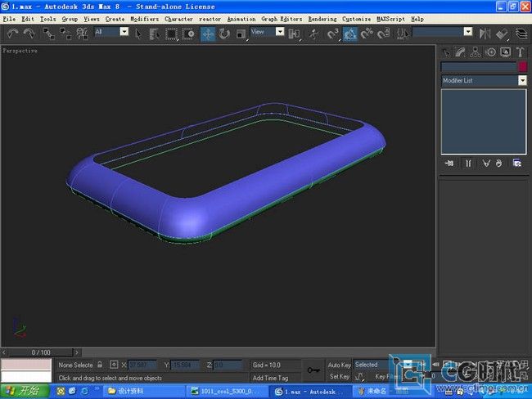Viewport: 532px width, 399px height.
Task: Toggle the Angle Snap button
Action: [x=350, y=34]
